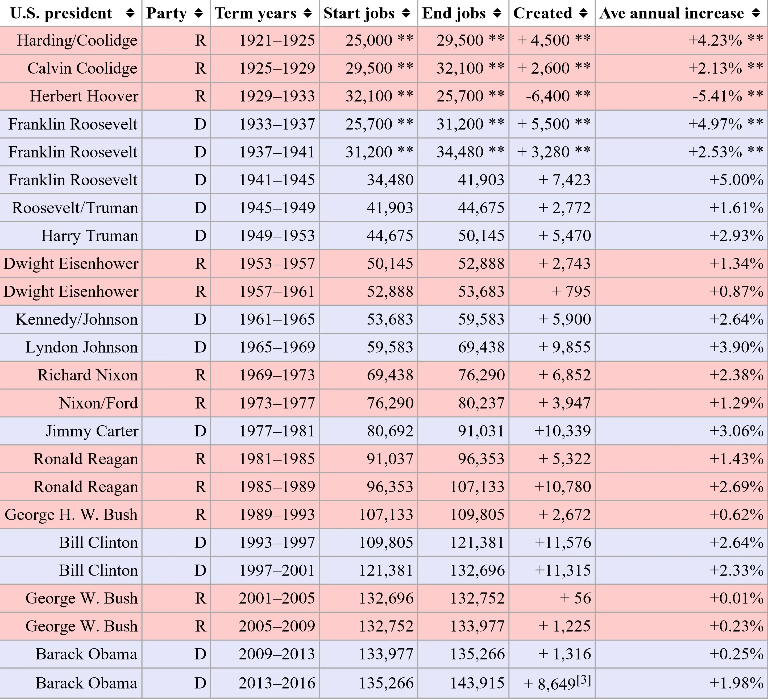Sort the Created column via arrows
Image resolution: width=768 pixels, height=700 pixels.
(x=583, y=14)
